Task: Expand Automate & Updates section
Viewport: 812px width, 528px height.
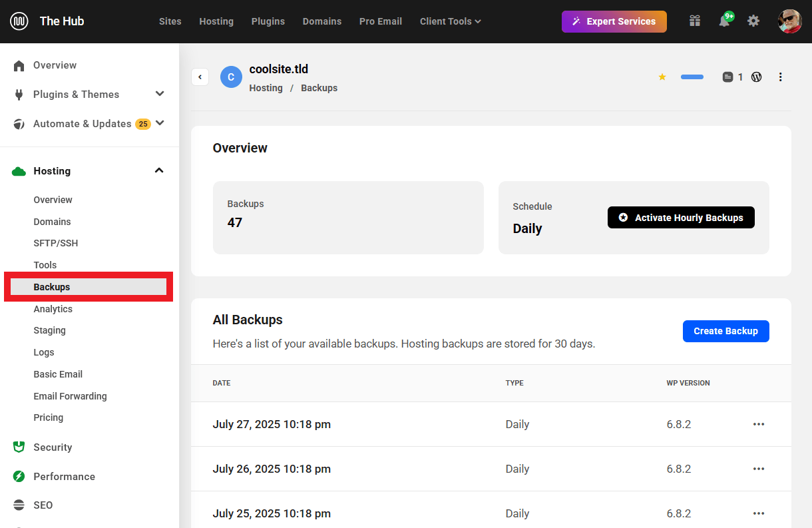Action: (x=159, y=123)
